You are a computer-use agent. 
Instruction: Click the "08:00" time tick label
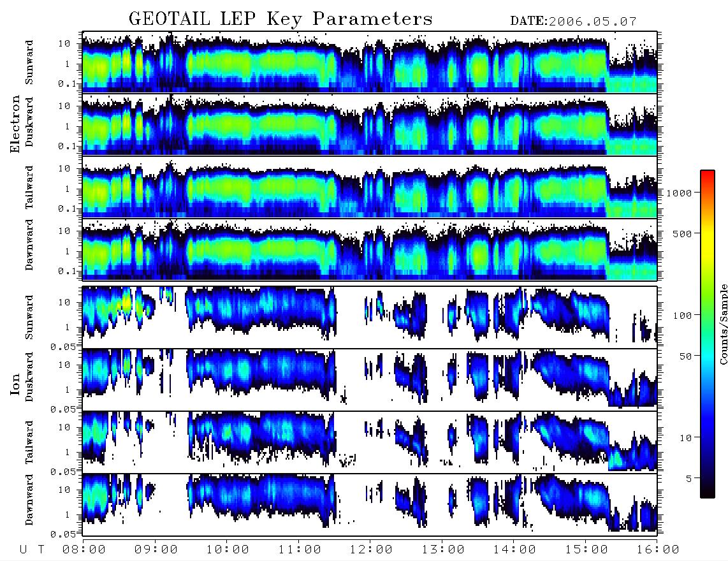click(x=84, y=550)
